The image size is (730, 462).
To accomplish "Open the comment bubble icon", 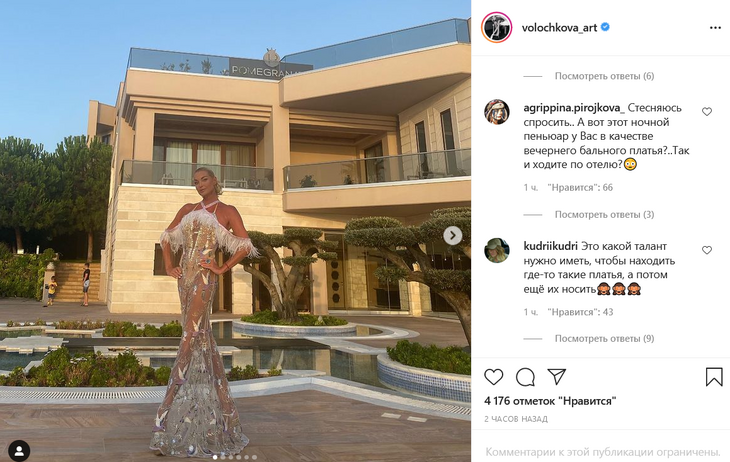I will click(525, 377).
